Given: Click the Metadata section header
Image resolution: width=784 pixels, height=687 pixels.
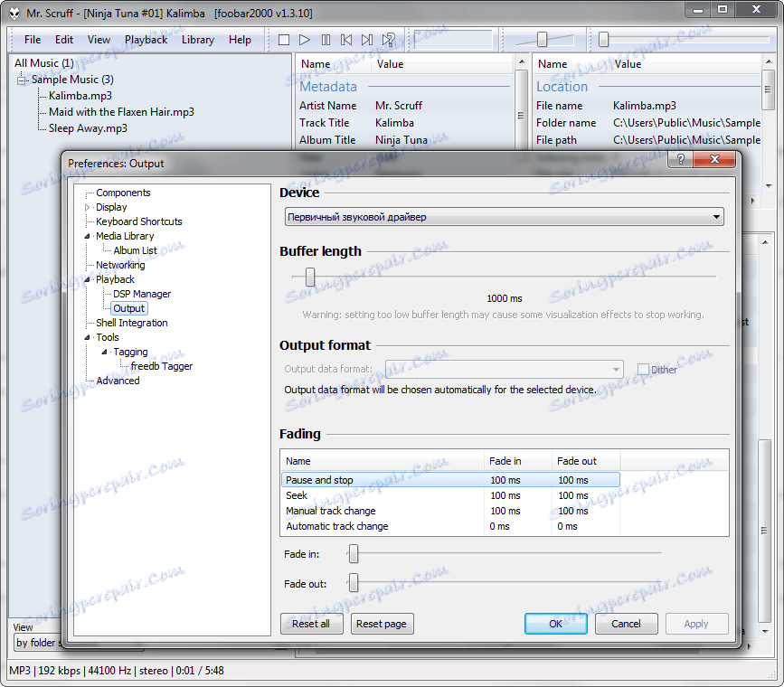Looking at the screenshot, I should [328, 87].
